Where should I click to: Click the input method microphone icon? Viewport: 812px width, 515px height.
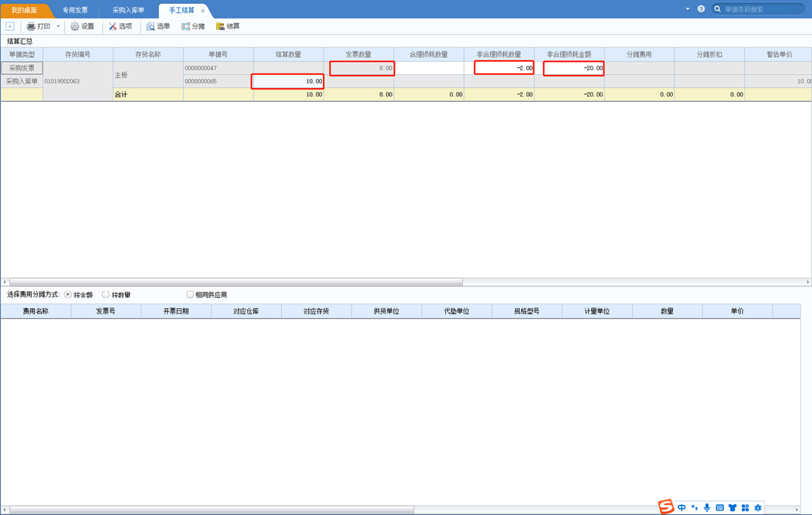(707, 508)
